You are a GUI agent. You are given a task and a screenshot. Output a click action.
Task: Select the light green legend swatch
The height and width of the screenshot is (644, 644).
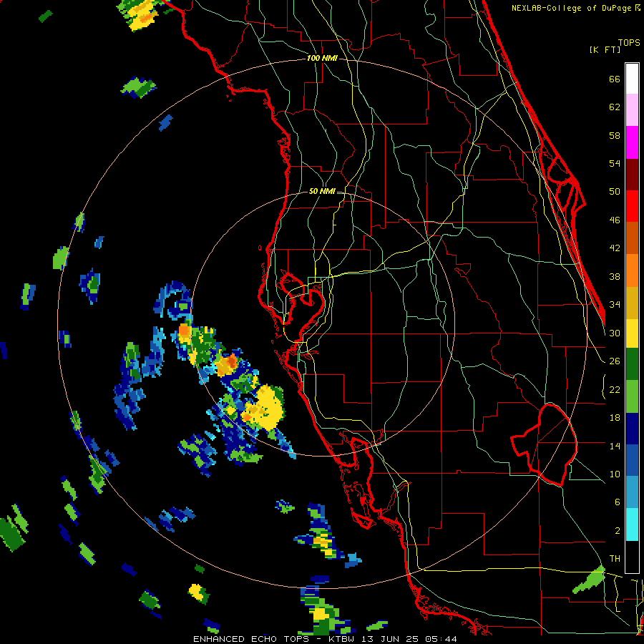click(632, 396)
